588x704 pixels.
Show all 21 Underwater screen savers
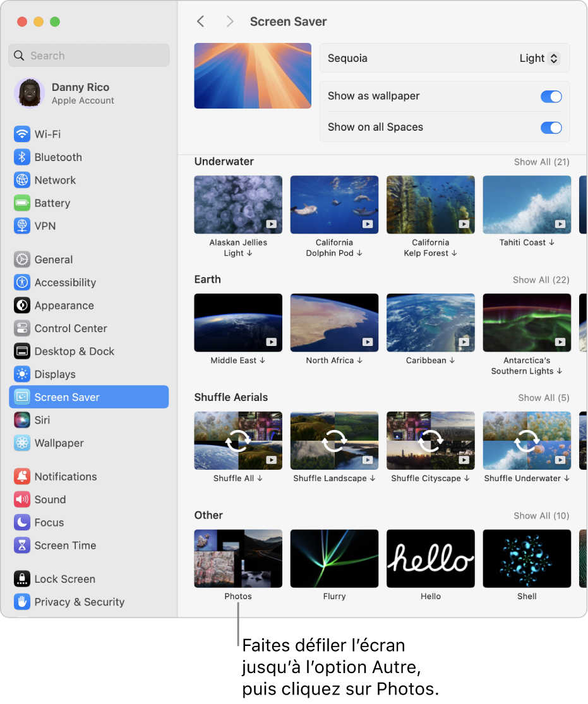[x=541, y=162]
